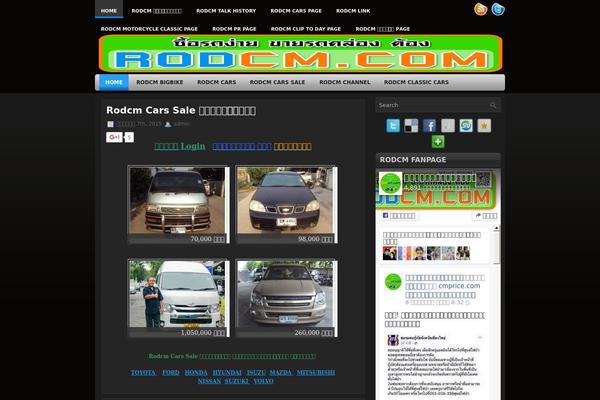Click the post author user icon
Image resolution: width=600 pixels, height=400 pixels.
click(x=168, y=124)
